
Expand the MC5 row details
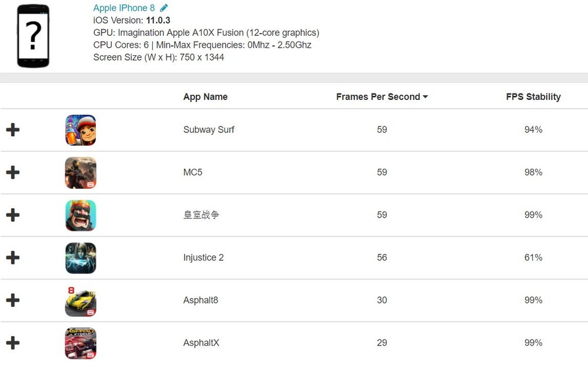(12, 173)
